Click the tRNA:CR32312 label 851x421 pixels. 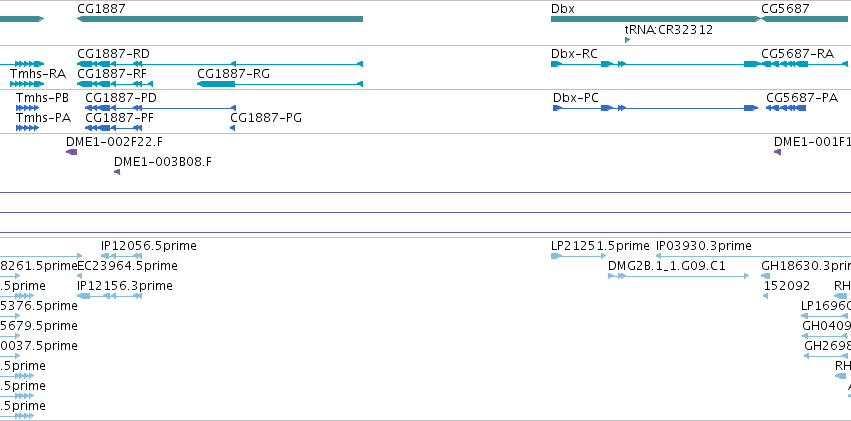click(669, 30)
